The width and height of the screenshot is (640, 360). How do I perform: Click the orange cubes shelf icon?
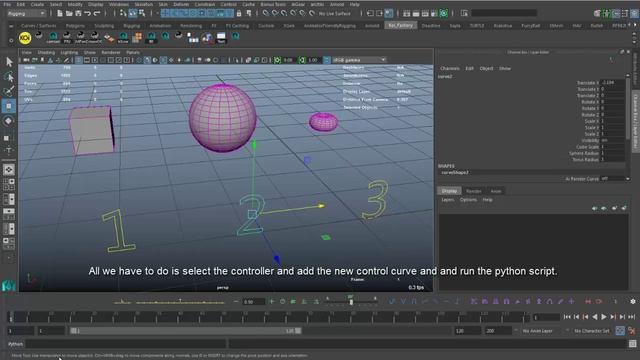(x=137, y=38)
